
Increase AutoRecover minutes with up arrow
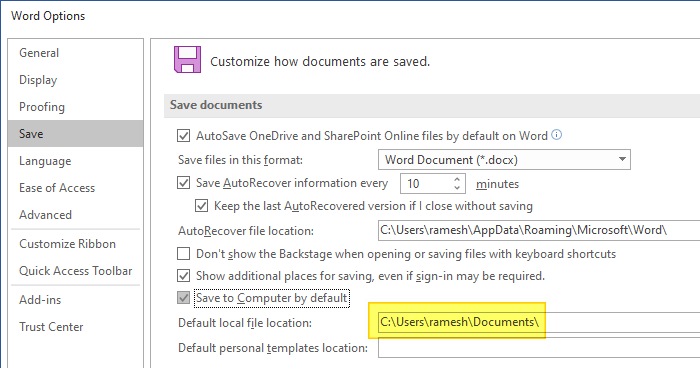457,180
